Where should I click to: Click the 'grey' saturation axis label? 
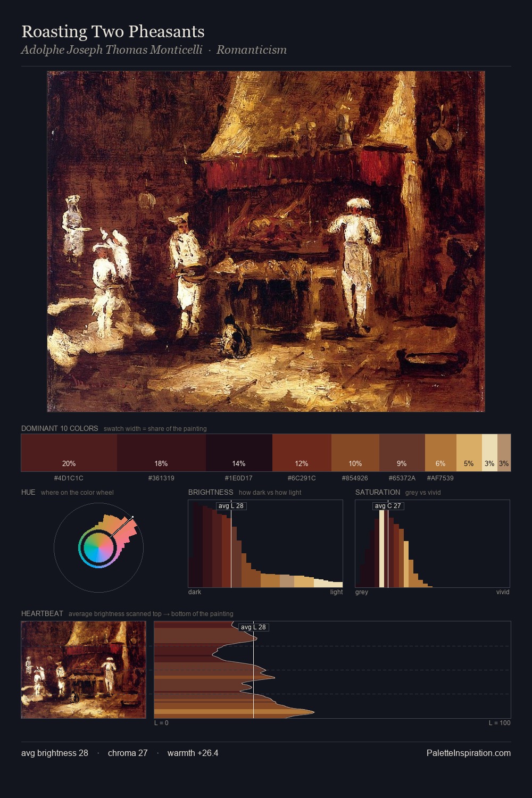tap(362, 592)
